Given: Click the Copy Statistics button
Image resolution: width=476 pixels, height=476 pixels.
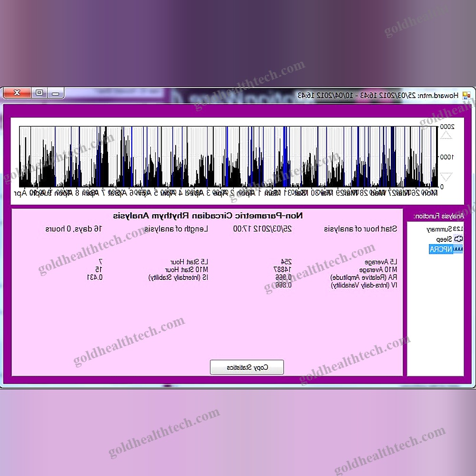Looking at the screenshot, I should pos(247,367).
